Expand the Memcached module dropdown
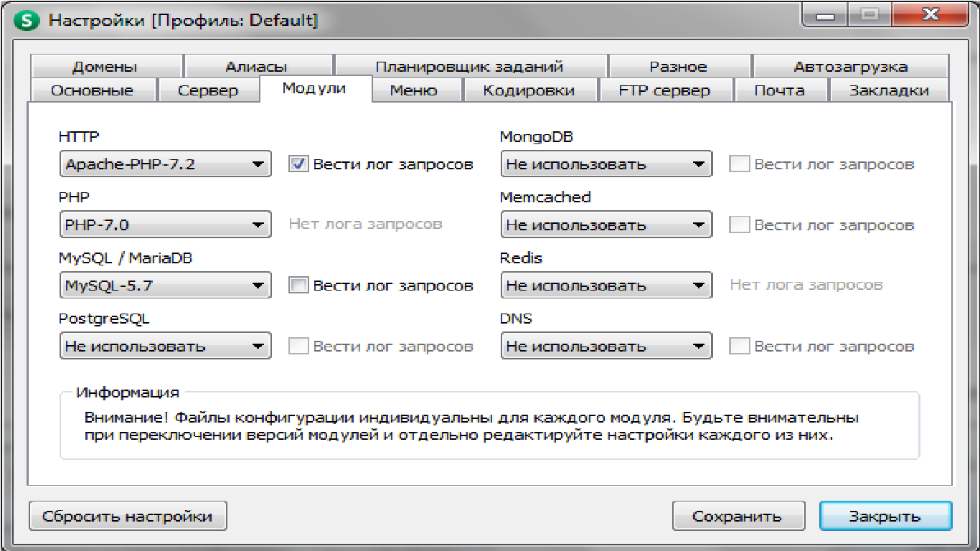 606,225
